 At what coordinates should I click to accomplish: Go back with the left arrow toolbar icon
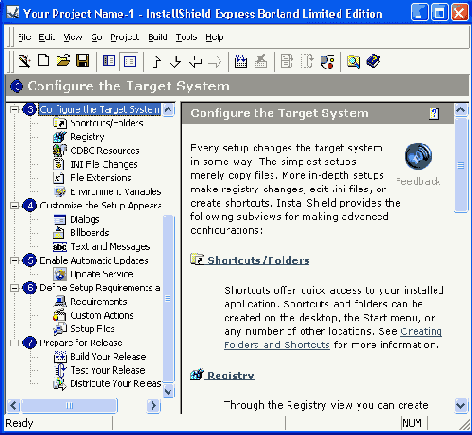point(195,62)
